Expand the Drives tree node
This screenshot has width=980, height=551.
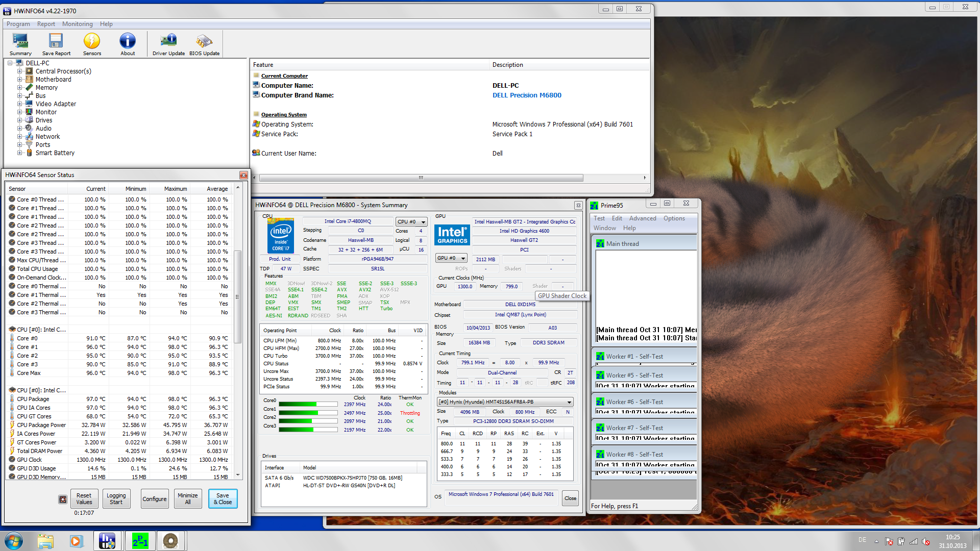click(20, 120)
